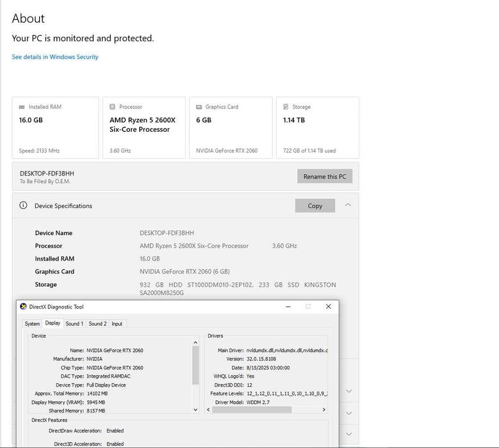The width and height of the screenshot is (499, 448).
Task: Click the Main Driver nvldumdx.dll value
Action: 287,350
